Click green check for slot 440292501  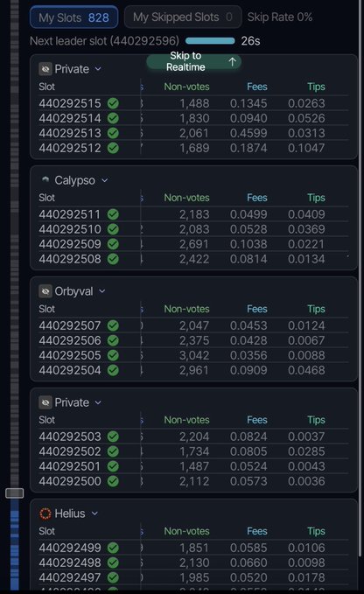[113, 466]
